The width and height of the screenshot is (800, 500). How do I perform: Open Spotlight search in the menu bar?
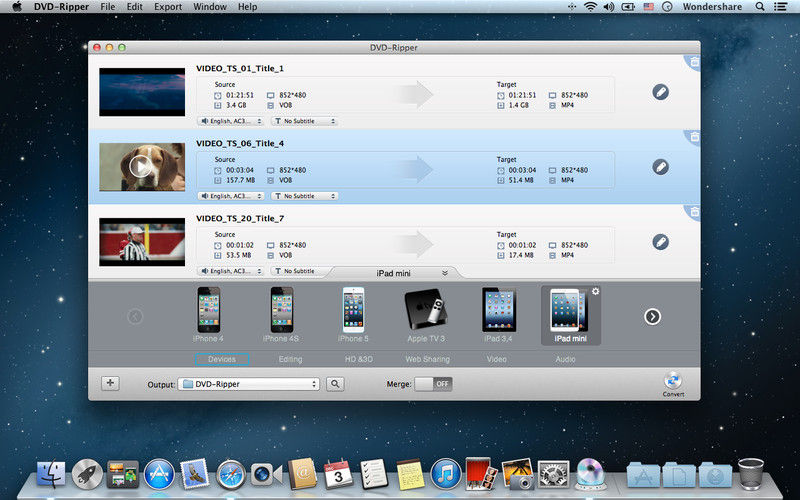(760, 7)
